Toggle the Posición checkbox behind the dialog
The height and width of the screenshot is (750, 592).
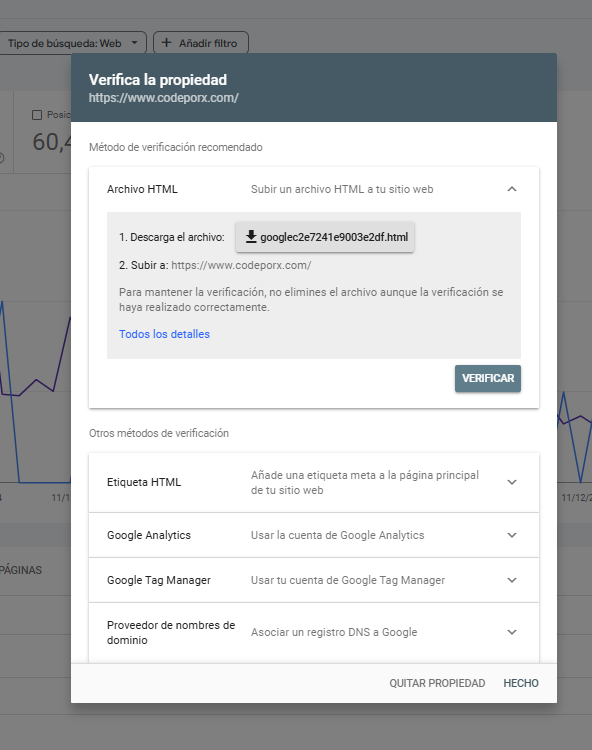[x=37, y=115]
